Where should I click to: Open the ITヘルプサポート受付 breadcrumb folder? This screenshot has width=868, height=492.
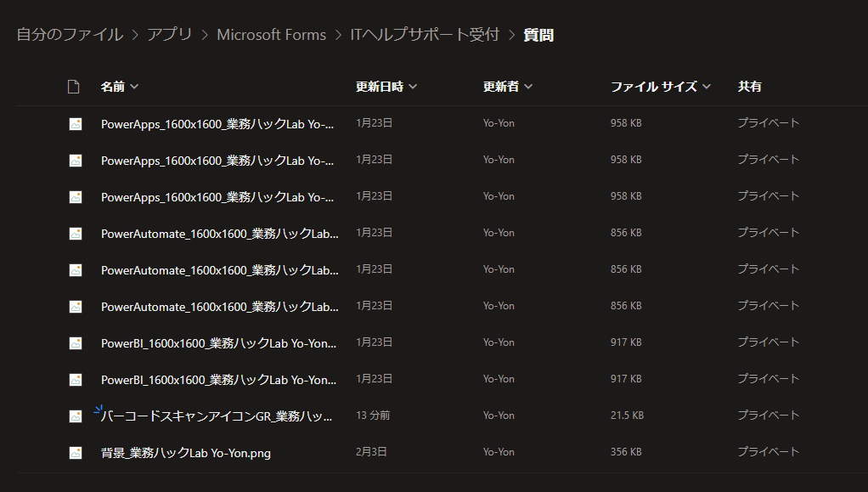pyautogui.click(x=425, y=35)
